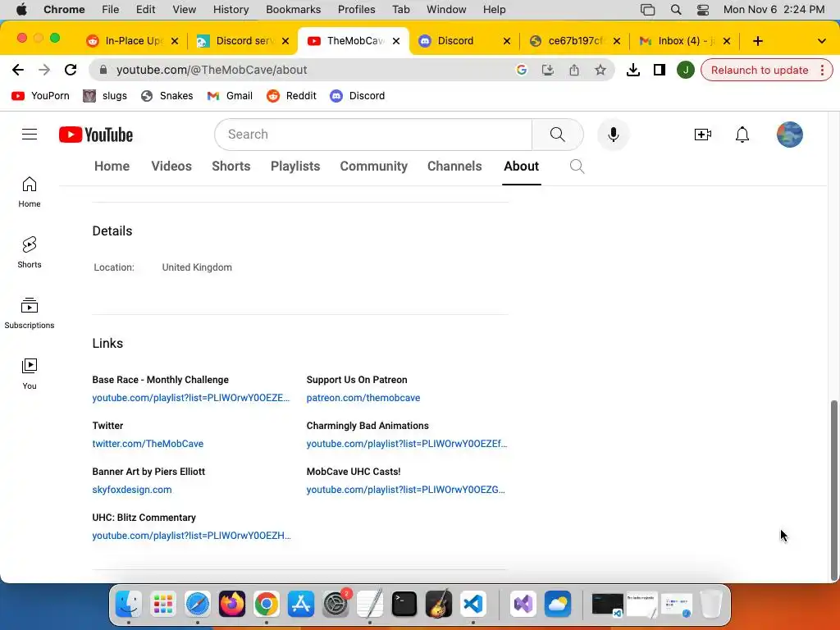
Task: Click the YouTube Search input field
Action: (x=373, y=135)
